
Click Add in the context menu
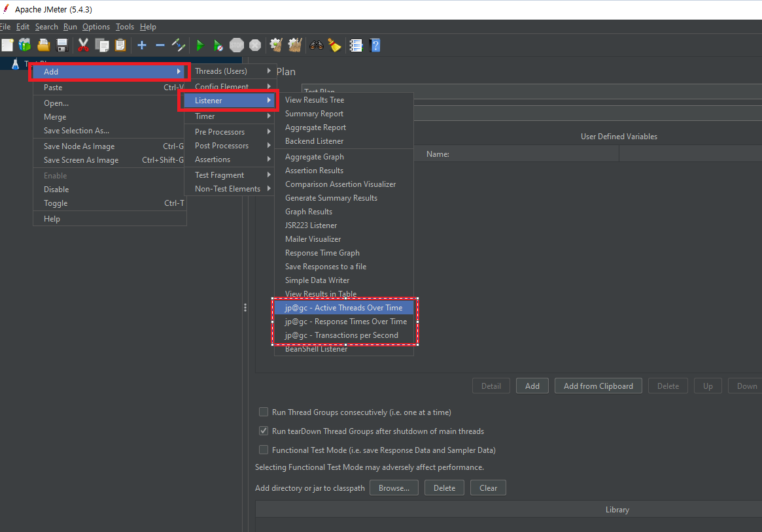click(x=109, y=71)
